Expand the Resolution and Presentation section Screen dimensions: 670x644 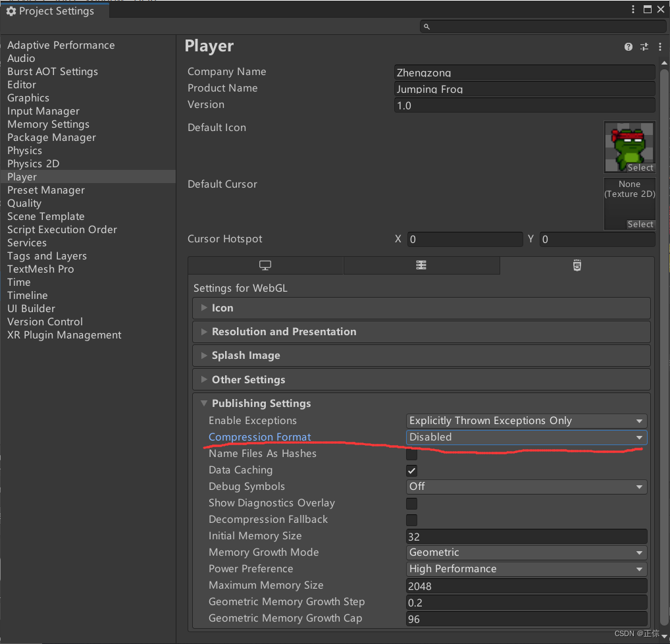tap(284, 332)
